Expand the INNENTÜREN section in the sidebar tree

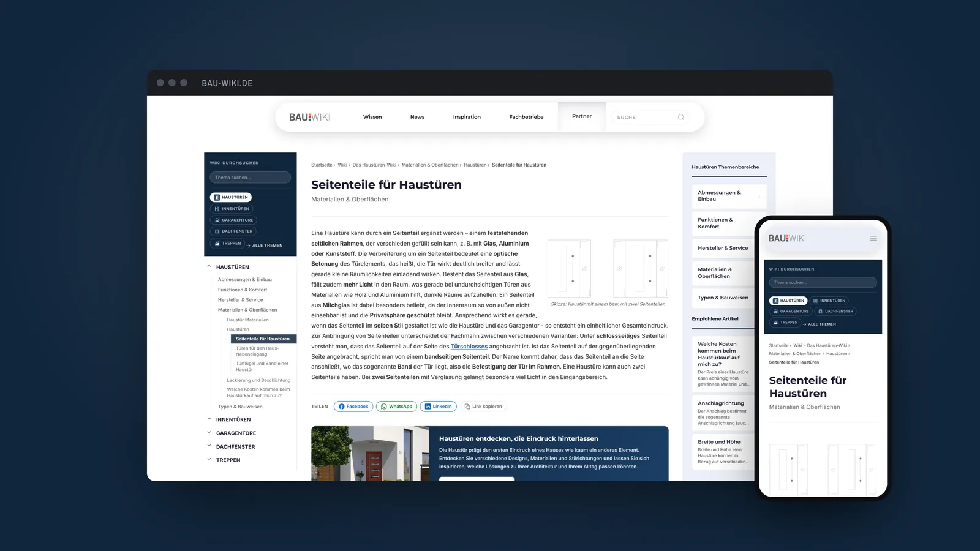click(x=209, y=419)
